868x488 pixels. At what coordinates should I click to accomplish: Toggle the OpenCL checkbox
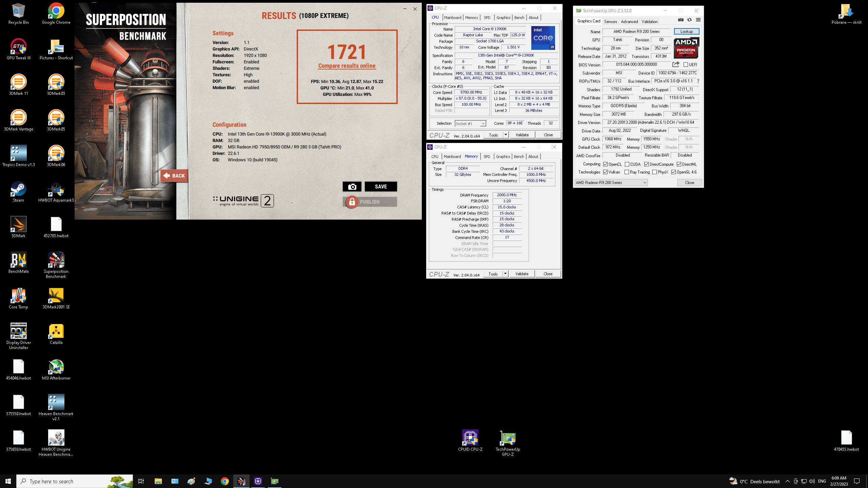click(605, 164)
